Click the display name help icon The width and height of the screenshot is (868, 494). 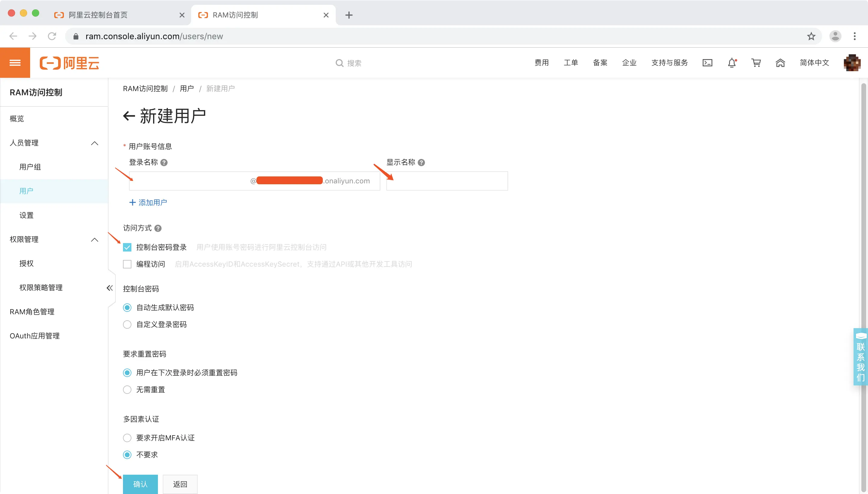click(x=421, y=163)
